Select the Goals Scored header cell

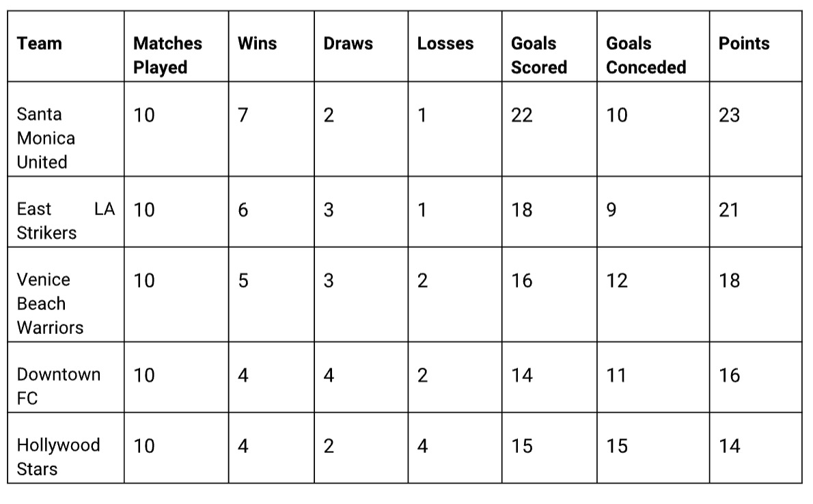coord(538,55)
